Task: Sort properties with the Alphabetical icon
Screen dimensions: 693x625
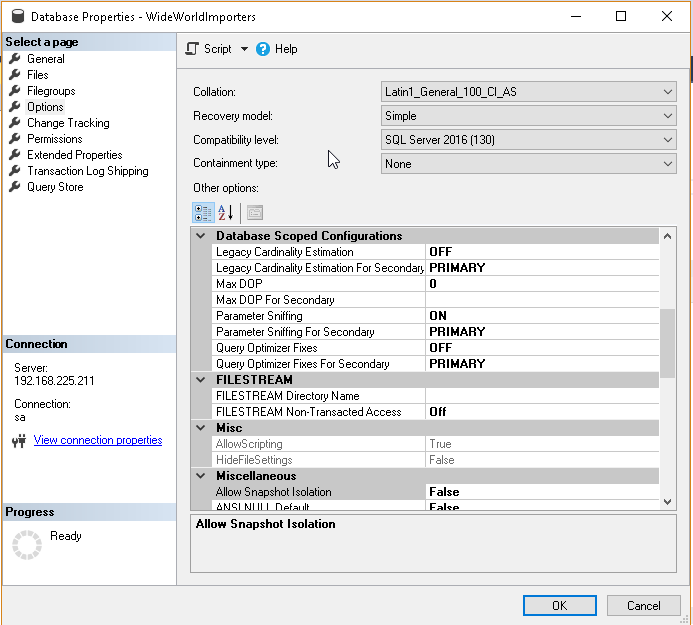Action: pos(225,212)
